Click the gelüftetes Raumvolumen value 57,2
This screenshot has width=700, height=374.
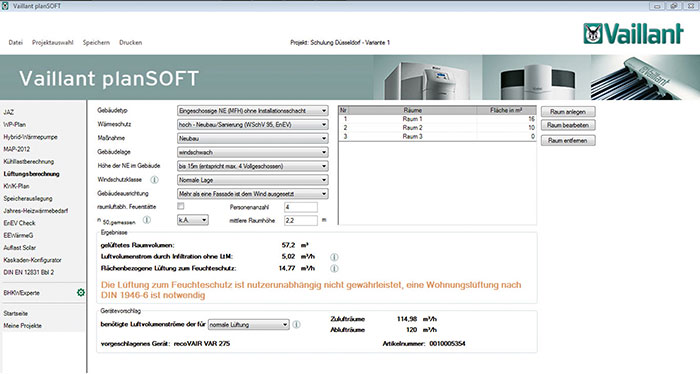[x=288, y=245]
